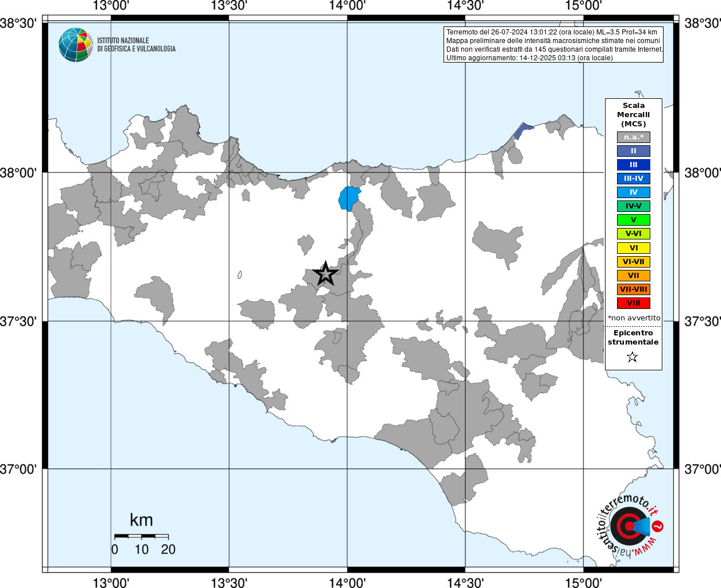The height and width of the screenshot is (588, 721).
Task: Click the Epicentro strumentale label
Action: (x=633, y=337)
